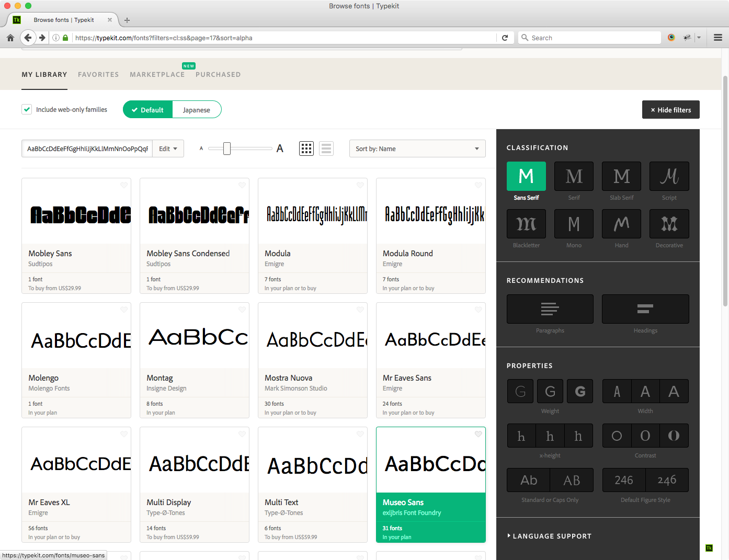The image size is (729, 560).
Task: Choose the low x-height property
Action: [521, 436]
